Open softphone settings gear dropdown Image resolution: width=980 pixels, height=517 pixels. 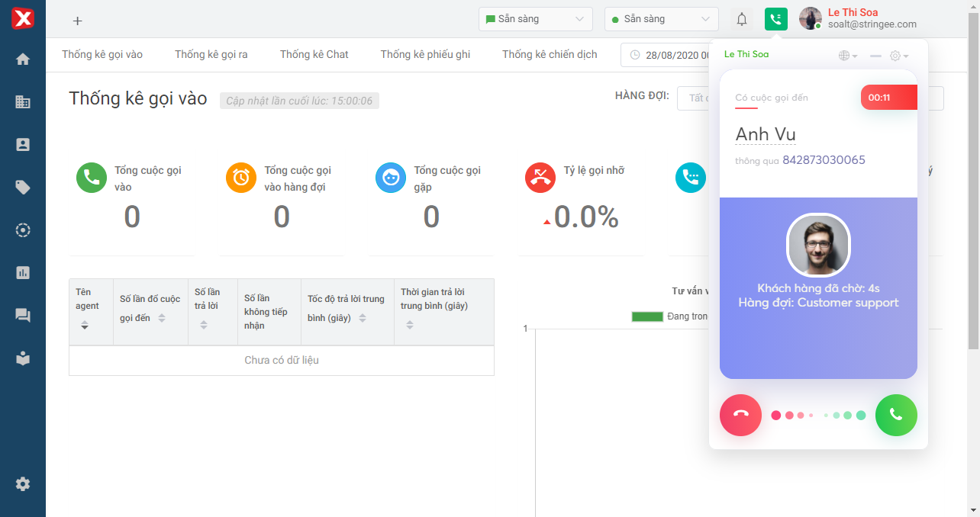pos(898,56)
